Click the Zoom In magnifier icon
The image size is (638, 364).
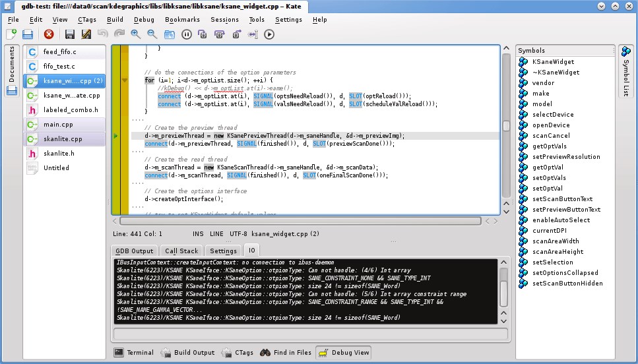[135, 34]
